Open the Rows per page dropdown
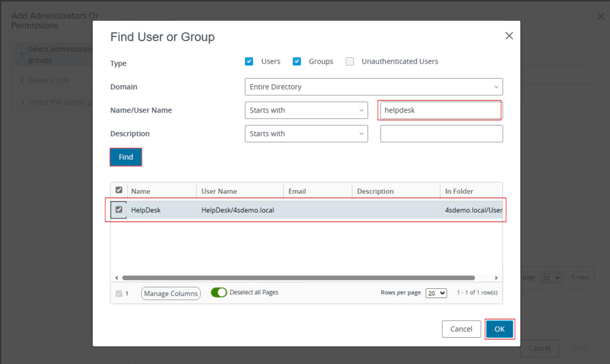 [x=436, y=293]
